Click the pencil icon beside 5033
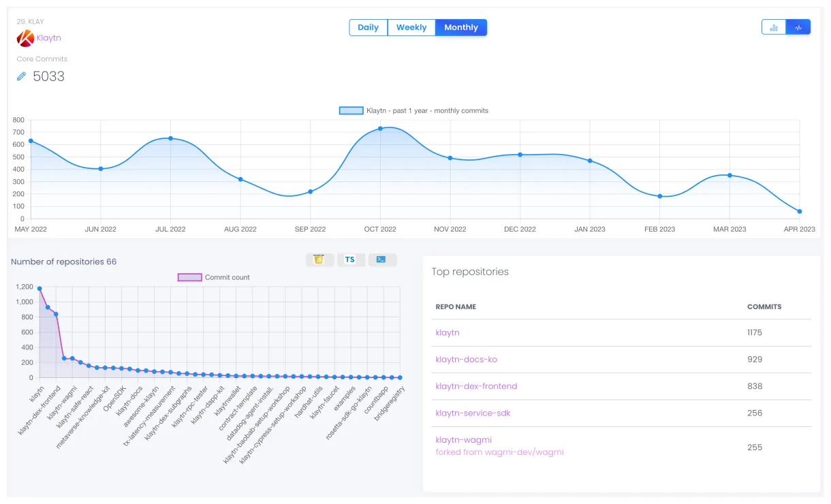 pyautogui.click(x=22, y=76)
